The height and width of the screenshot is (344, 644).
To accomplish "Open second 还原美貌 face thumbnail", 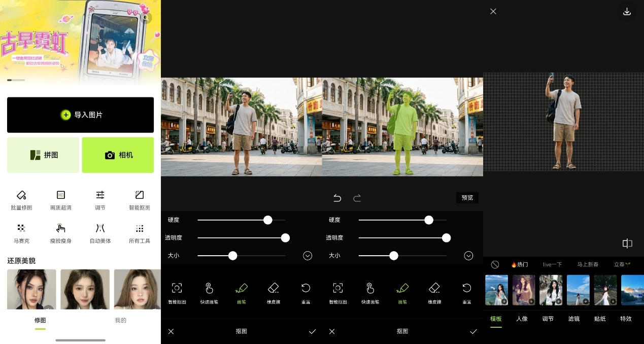I will [x=85, y=289].
